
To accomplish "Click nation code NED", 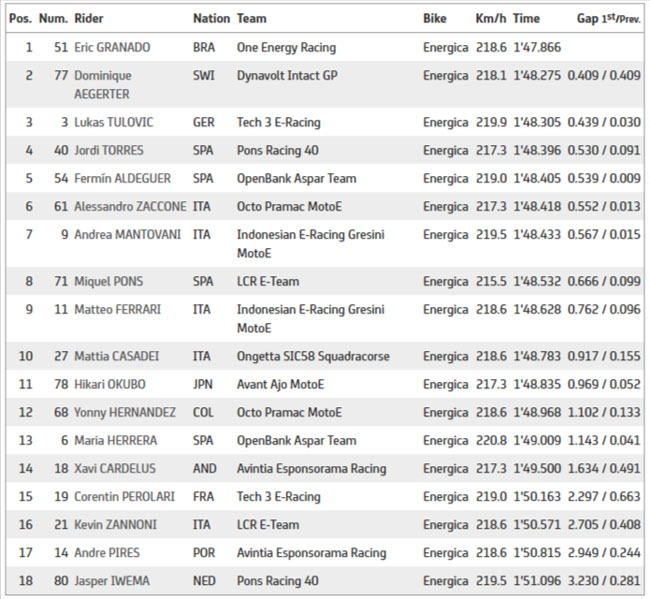I will (x=204, y=581).
